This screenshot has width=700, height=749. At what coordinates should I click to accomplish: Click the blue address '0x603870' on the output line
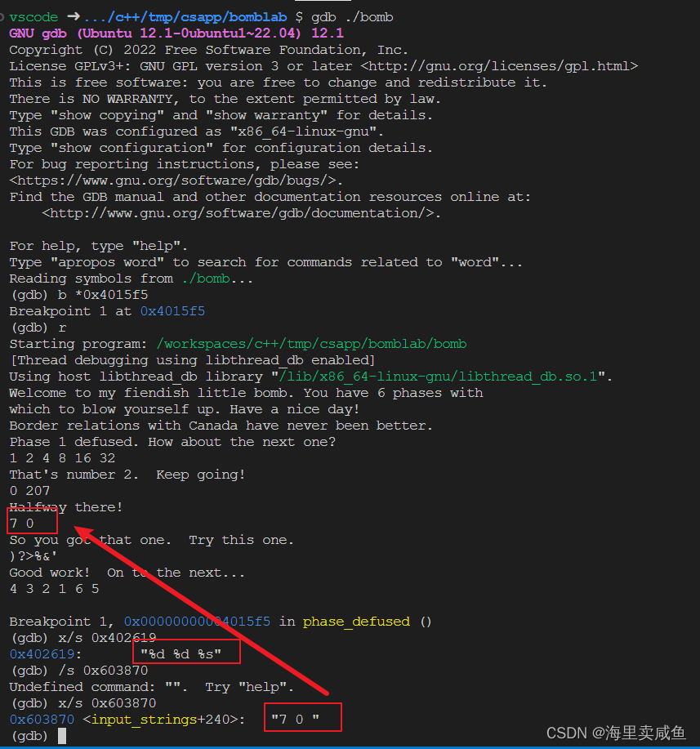coord(42,720)
